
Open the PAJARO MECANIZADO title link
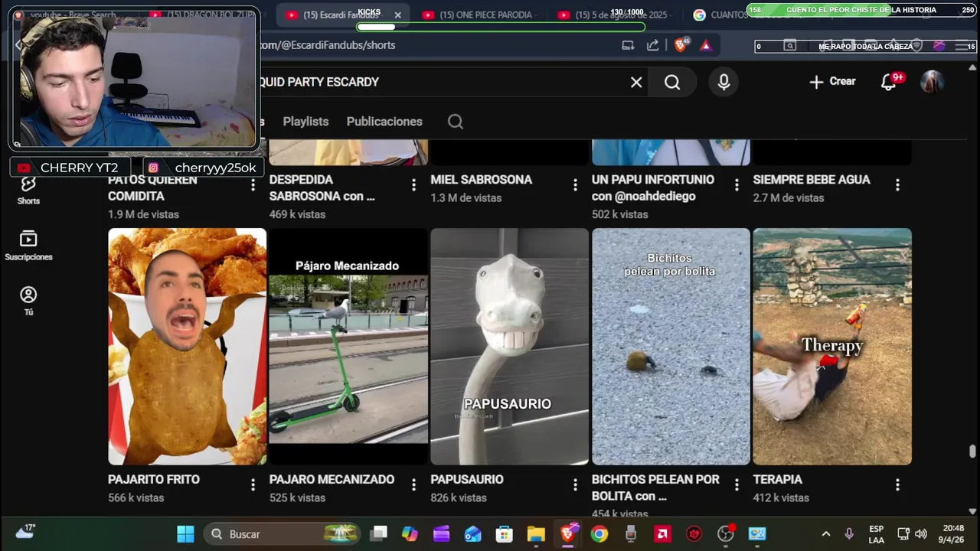[332, 479]
